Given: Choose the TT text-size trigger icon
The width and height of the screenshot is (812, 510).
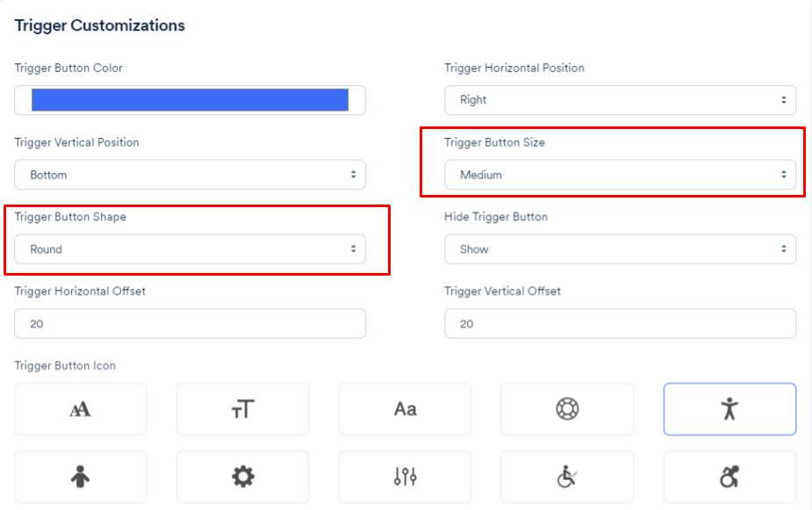Looking at the screenshot, I should click(242, 408).
